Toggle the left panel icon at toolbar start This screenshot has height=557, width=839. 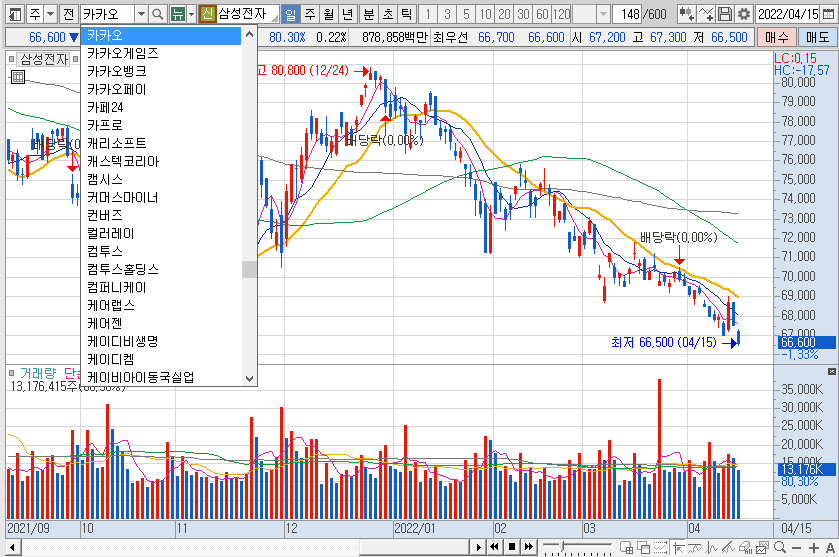click(x=16, y=14)
